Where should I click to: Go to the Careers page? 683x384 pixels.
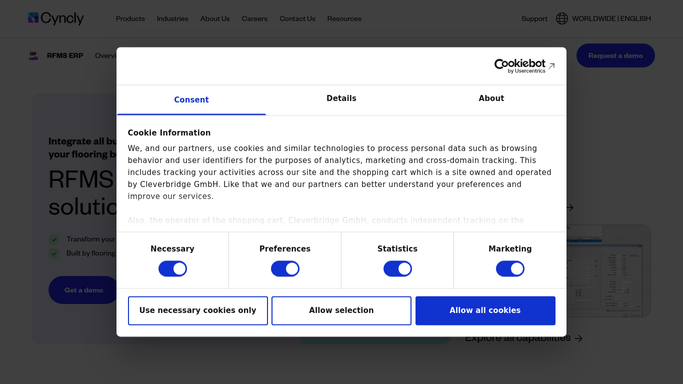coord(254,19)
